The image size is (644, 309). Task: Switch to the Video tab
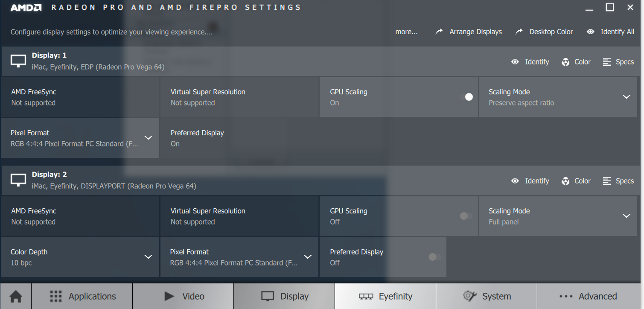click(x=183, y=296)
